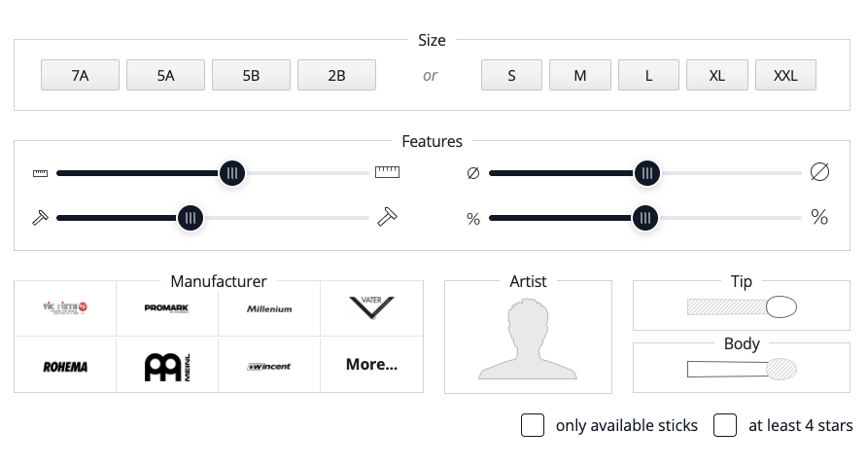Enable only available sticks checkbox

coord(533,425)
